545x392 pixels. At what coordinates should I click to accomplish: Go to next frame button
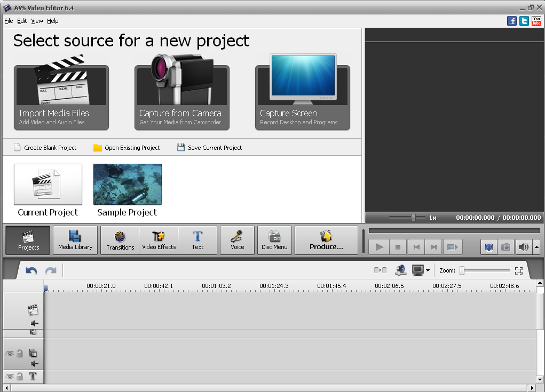(433, 247)
